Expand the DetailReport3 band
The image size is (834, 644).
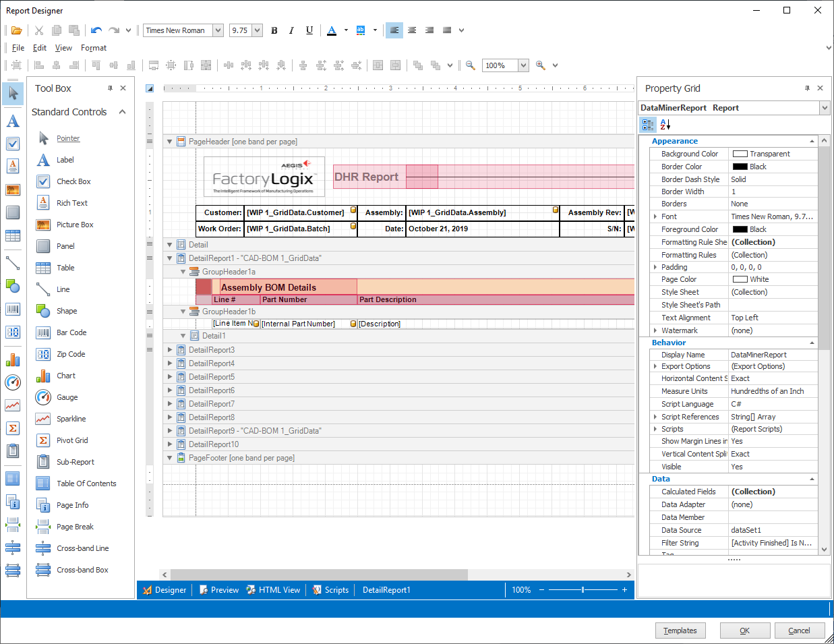pos(170,350)
